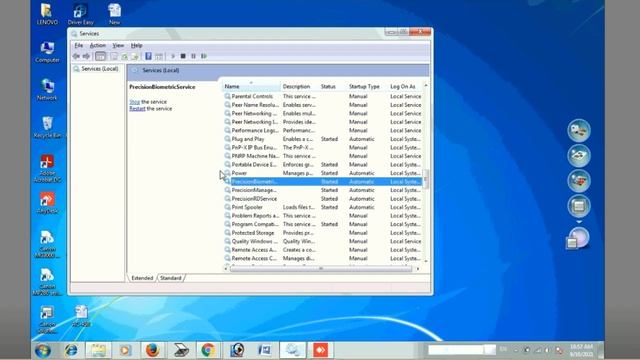Open Firefox from the taskbar
Viewport: 640px width, 360px height.
pos(153,350)
